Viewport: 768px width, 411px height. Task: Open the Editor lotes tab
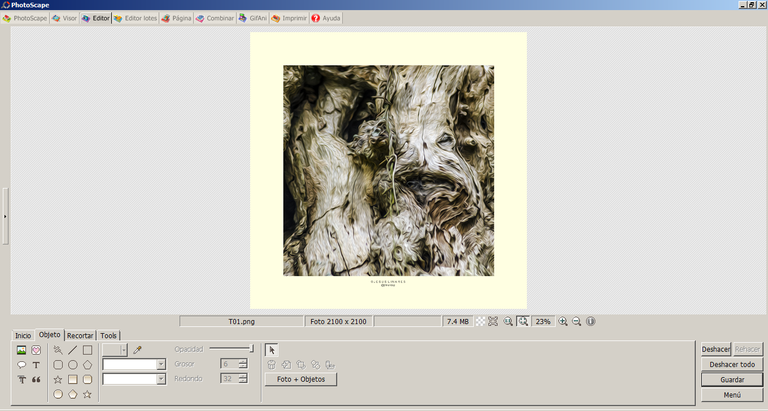136,18
